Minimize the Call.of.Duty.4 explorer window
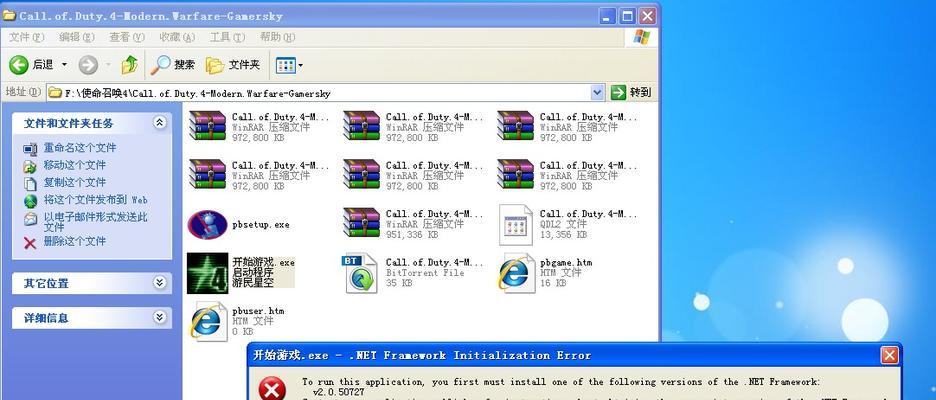Viewport: 936px width, 400px height. click(607, 16)
